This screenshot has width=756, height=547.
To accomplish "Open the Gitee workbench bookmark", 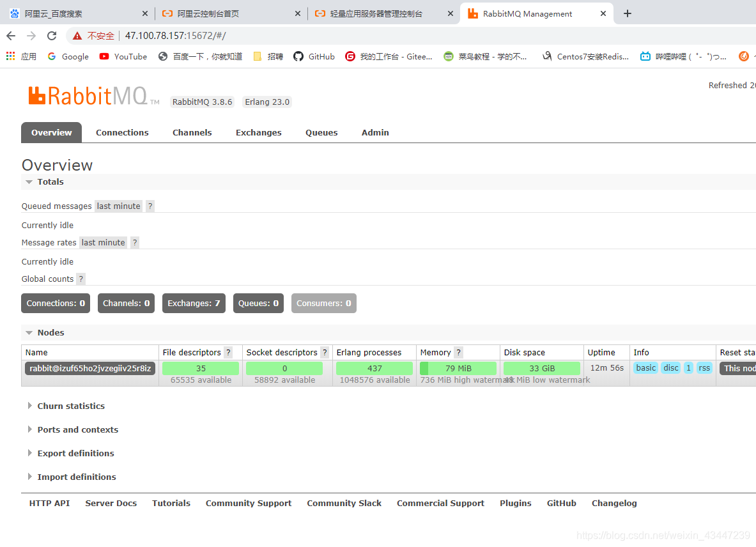I will [x=389, y=56].
